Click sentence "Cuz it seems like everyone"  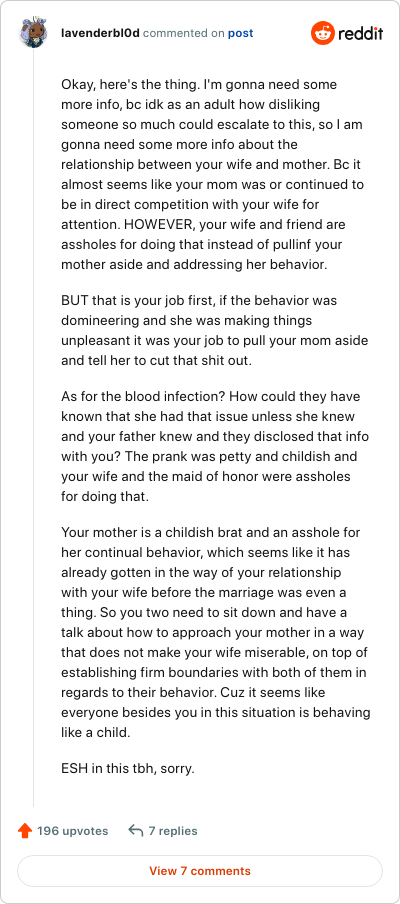click(x=216, y=713)
